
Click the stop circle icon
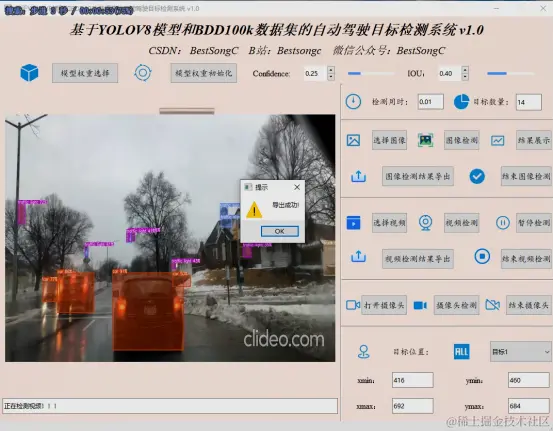(482, 256)
